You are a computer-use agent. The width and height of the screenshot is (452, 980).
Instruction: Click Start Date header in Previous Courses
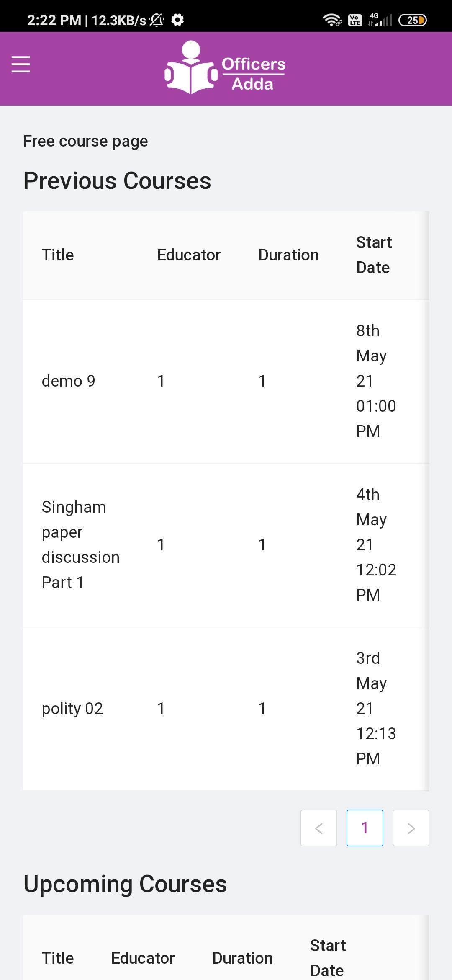point(374,255)
